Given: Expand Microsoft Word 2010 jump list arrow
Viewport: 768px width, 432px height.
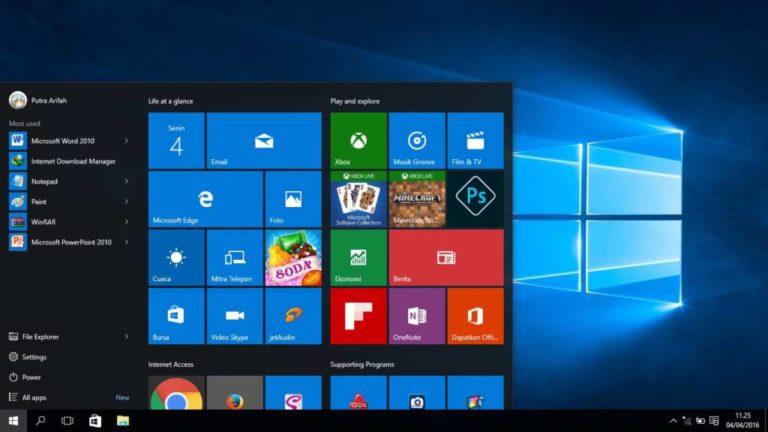Looking at the screenshot, I should pos(126,141).
